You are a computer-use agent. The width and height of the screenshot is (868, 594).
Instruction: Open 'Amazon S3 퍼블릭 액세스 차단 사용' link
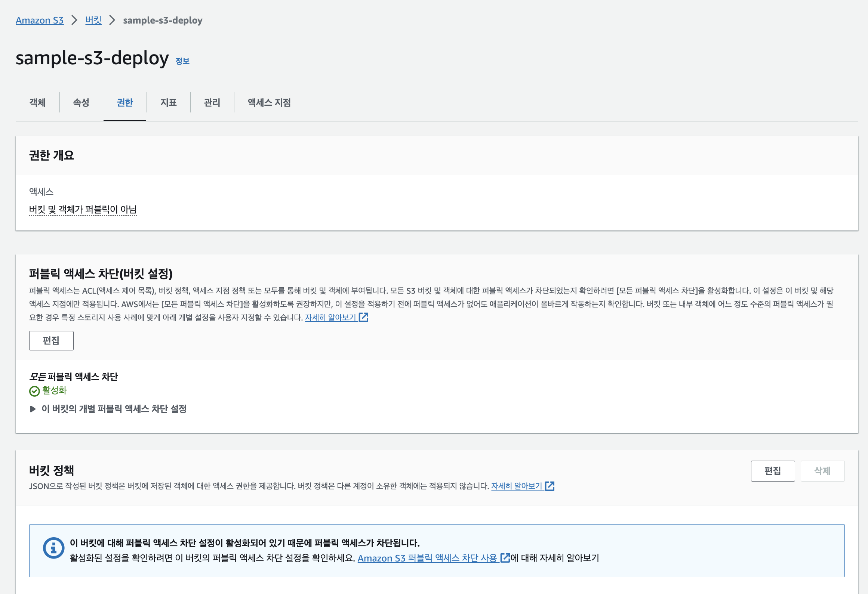[428, 558]
